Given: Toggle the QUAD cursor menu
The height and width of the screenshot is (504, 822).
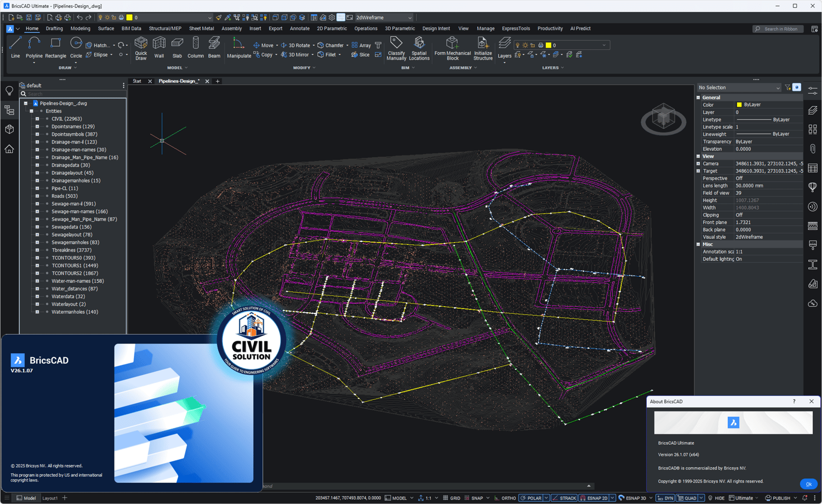Looking at the screenshot, I should pos(687,498).
